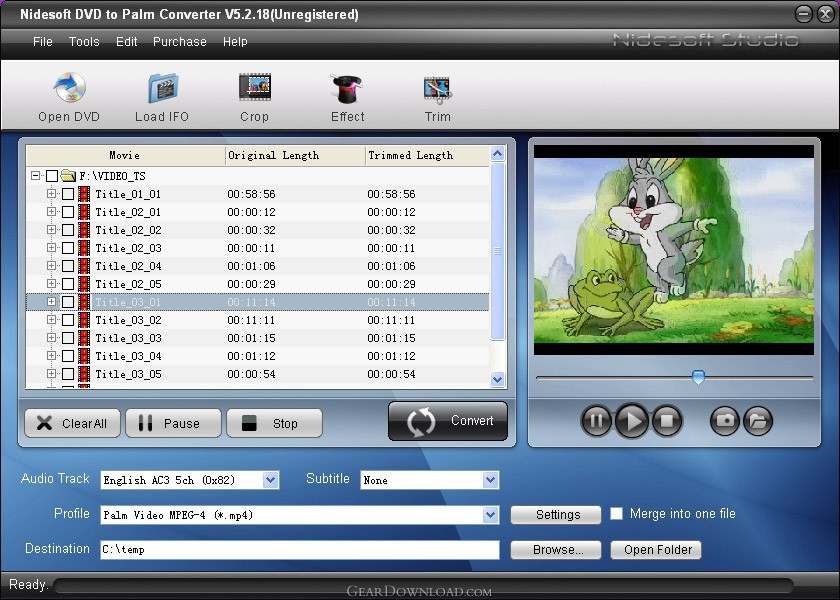Image resolution: width=840 pixels, height=600 pixels.
Task: Check the Title_02_04 checkbox
Action: click(x=68, y=266)
